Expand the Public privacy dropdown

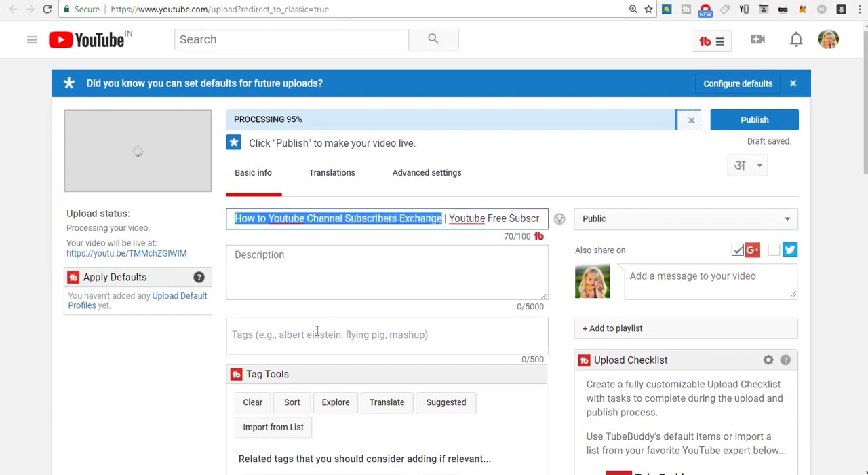pyautogui.click(x=686, y=218)
